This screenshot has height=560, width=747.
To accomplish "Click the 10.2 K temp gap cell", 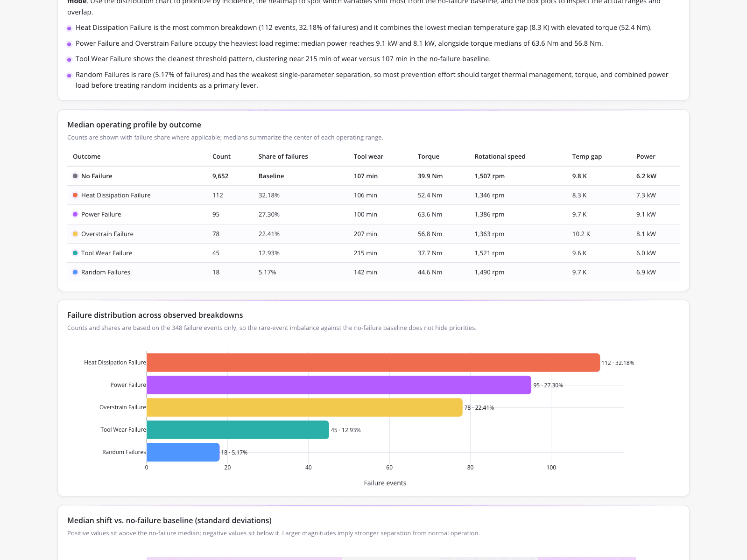I will click(x=581, y=234).
